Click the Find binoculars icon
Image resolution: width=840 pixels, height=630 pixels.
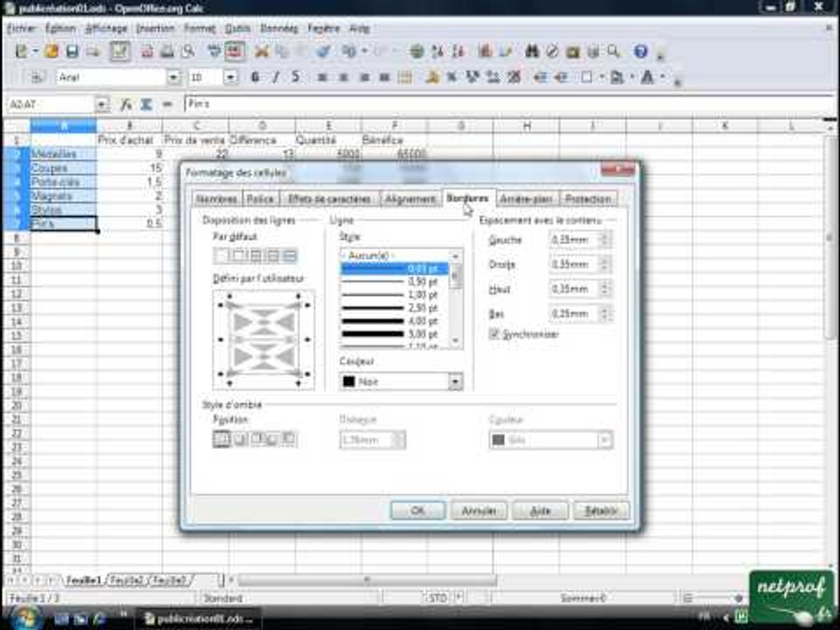coord(531,52)
